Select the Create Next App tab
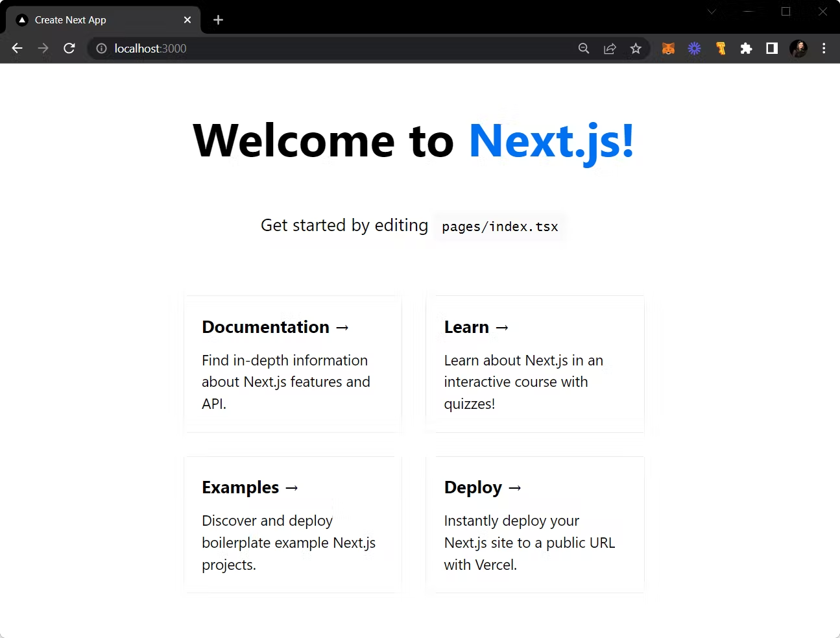The height and width of the screenshot is (638, 840). (x=103, y=20)
